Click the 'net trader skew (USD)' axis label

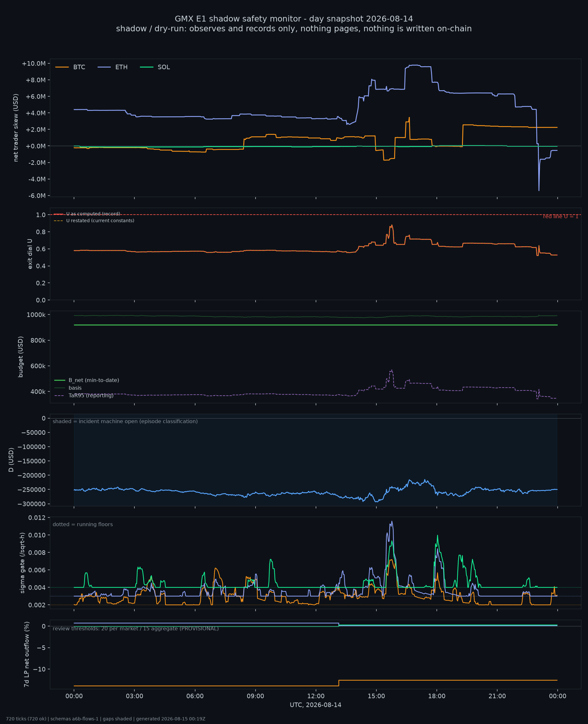click(x=16, y=128)
